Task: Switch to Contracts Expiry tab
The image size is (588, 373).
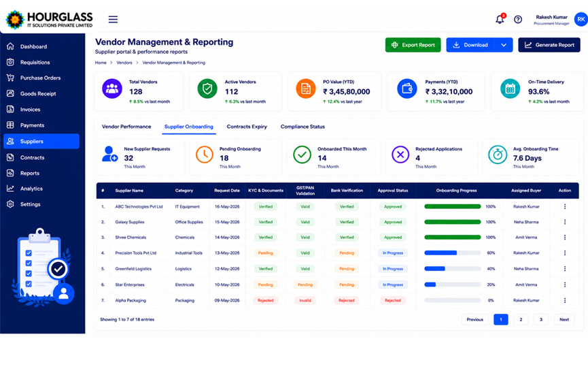Action: coord(247,127)
